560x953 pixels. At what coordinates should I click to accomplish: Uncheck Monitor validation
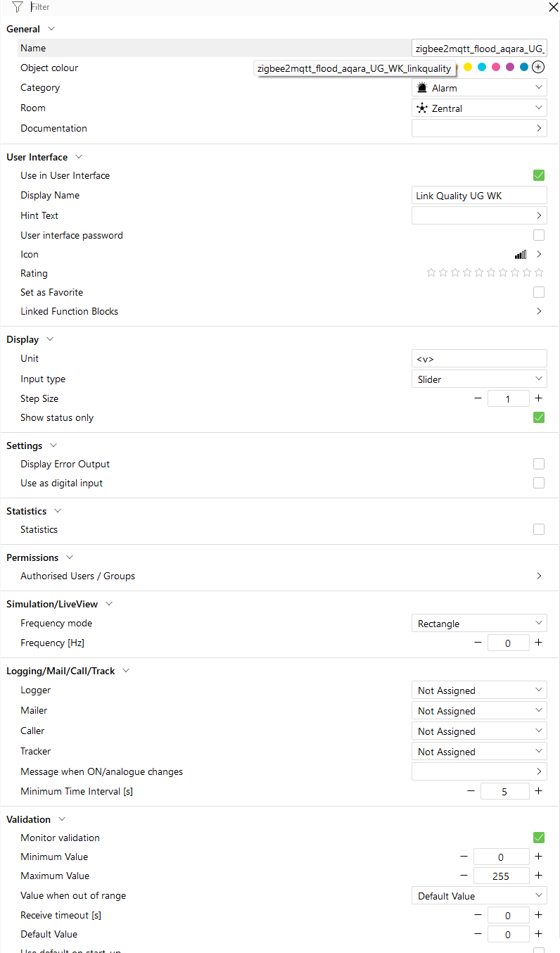[x=539, y=838]
